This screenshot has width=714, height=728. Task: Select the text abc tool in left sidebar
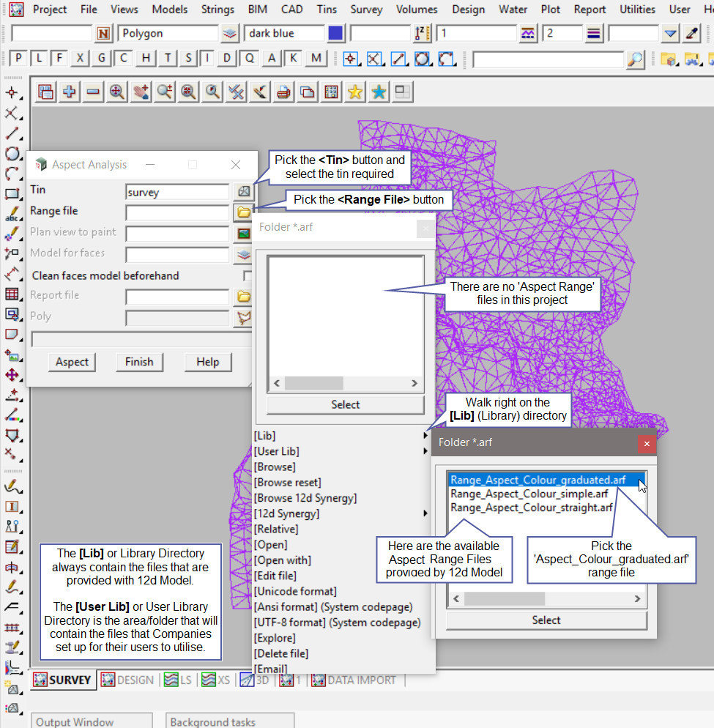12,214
